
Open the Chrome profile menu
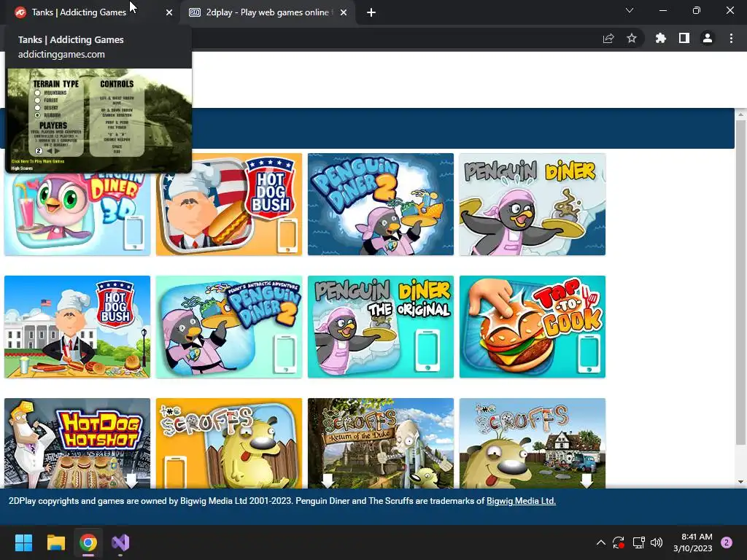pyautogui.click(x=708, y=38)
